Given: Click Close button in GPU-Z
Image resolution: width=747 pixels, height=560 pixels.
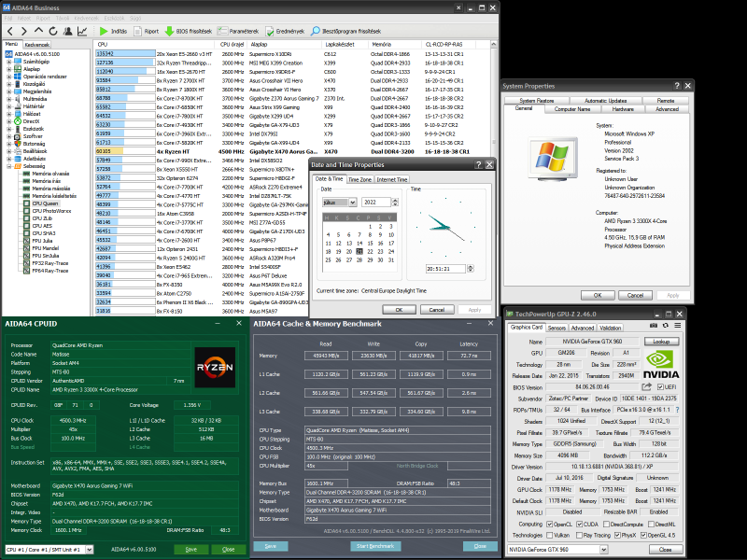Looking at the screenshot, I should pos(665,550).
